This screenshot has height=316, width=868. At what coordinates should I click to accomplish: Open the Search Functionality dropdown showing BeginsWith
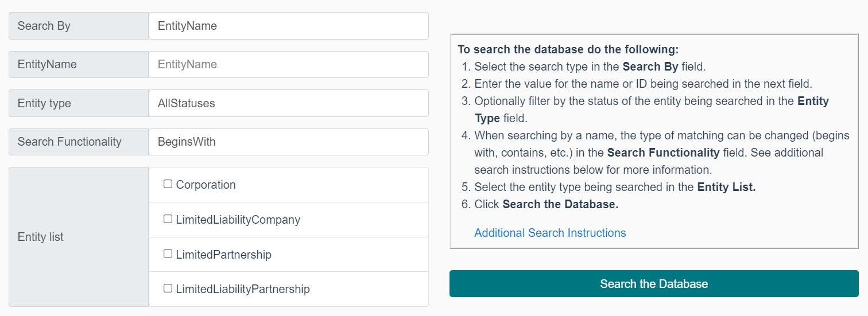[288, 142]
